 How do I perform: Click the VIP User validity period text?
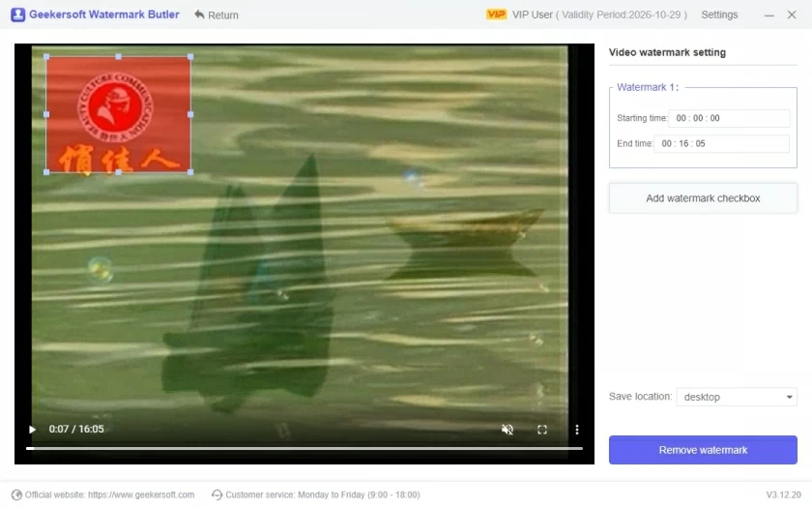coord(599,15)
